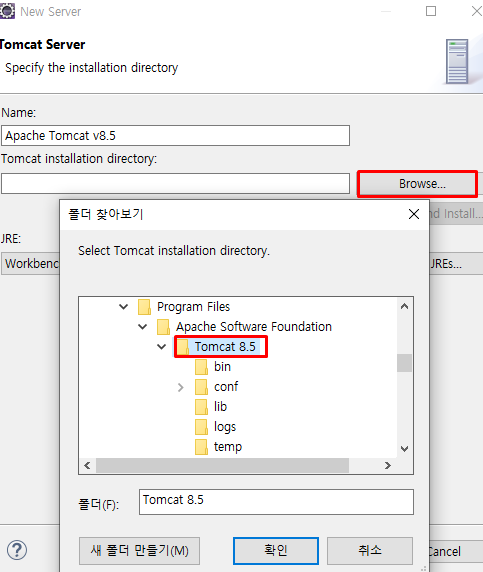Close the New Server window
The image size is (483, 572).
[476, 11]
